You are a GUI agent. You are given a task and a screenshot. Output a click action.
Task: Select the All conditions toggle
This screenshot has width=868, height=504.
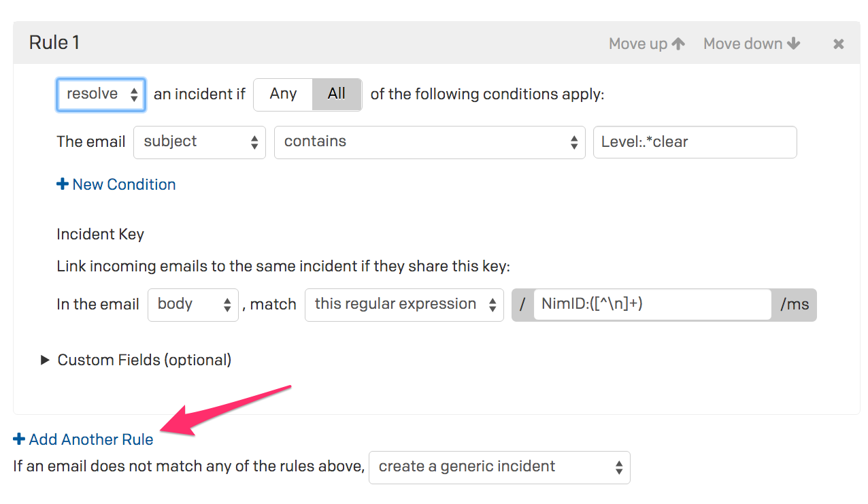point(337,95)
